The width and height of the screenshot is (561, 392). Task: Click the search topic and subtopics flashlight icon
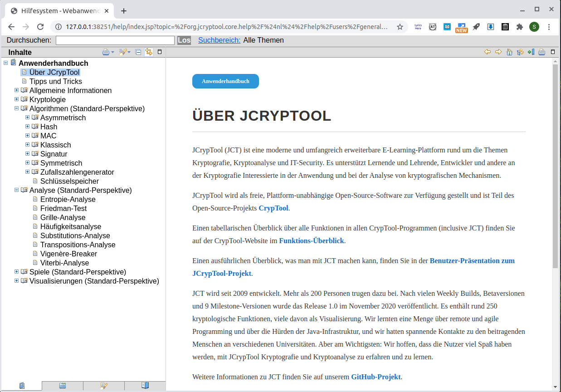(x=122, y=52)
